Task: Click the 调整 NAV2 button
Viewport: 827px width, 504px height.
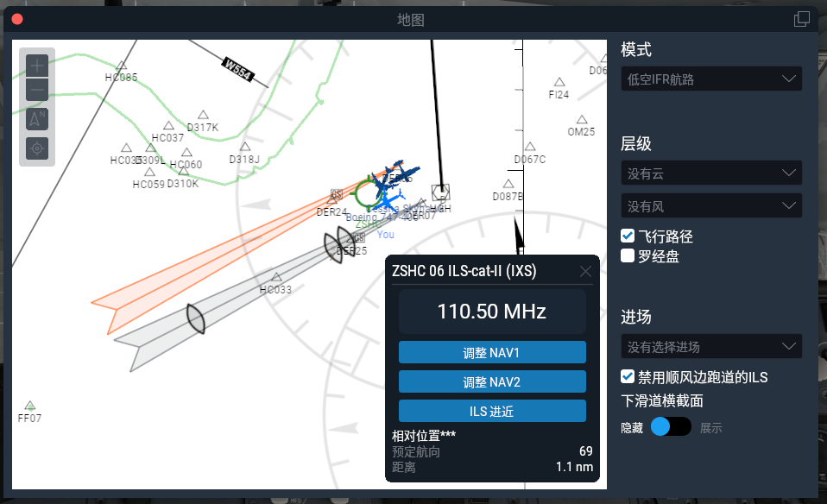Action: click(x=492, y=381)
